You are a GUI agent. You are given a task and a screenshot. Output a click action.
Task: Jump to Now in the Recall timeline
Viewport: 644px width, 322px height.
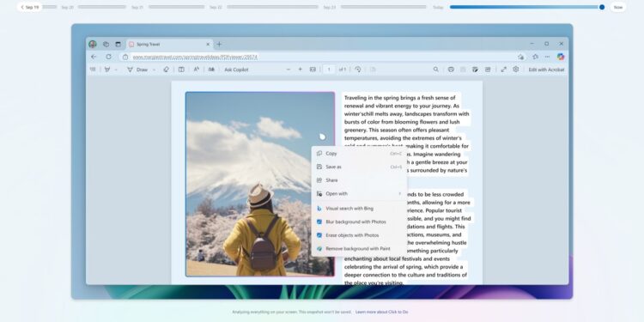[x=618, y=7]
